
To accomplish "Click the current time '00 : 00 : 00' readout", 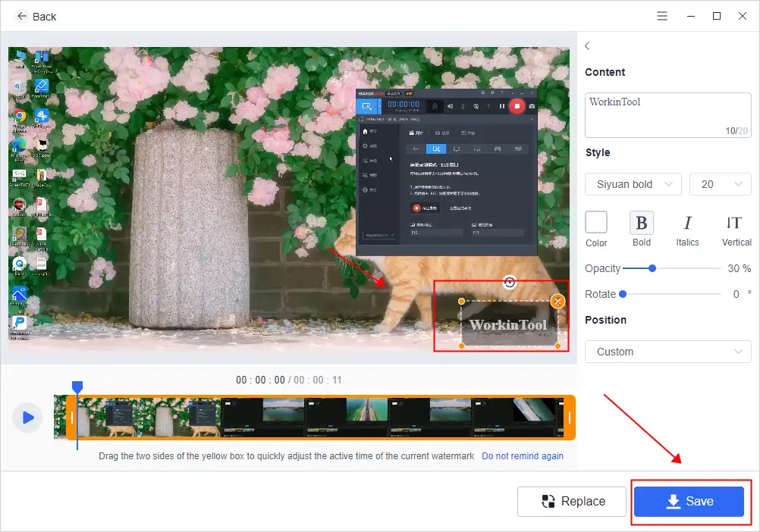I will (x=260, y=380).
